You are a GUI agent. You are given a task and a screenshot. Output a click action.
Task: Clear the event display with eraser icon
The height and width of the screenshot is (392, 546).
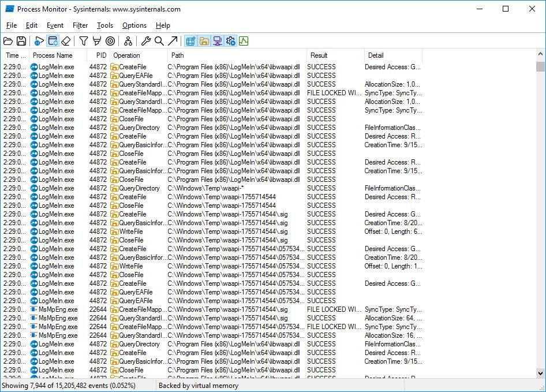pos(66,41)
